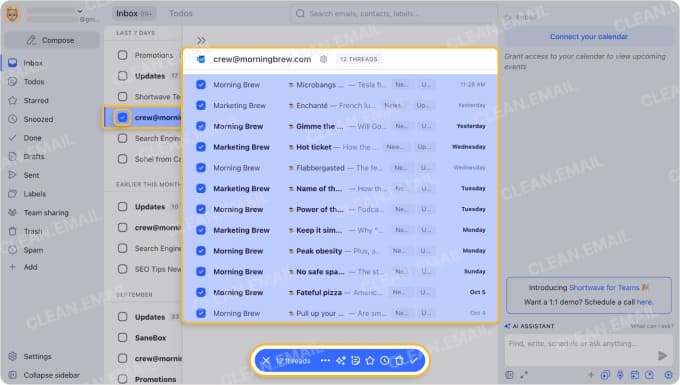680x385 pixels.
Task: Uncheck the Hot ticket email checkbox
Action: (201, 147)
